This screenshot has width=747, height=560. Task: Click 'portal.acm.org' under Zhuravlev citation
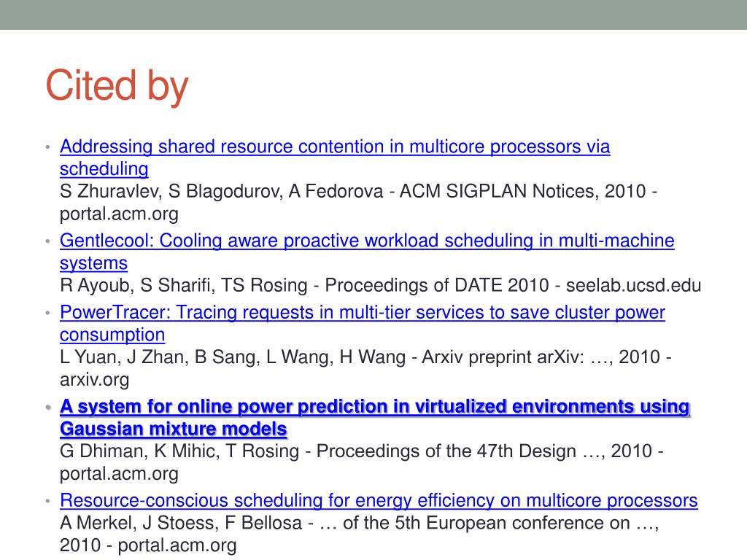[119, 214]
